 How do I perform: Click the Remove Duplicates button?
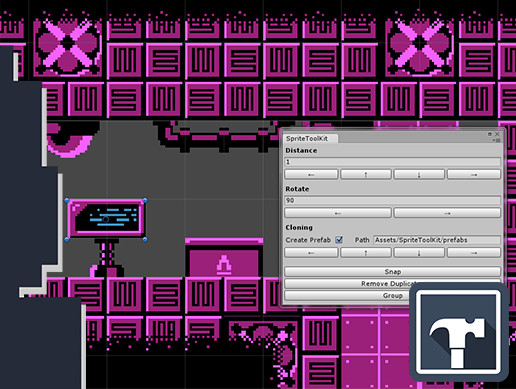point(392,284)
